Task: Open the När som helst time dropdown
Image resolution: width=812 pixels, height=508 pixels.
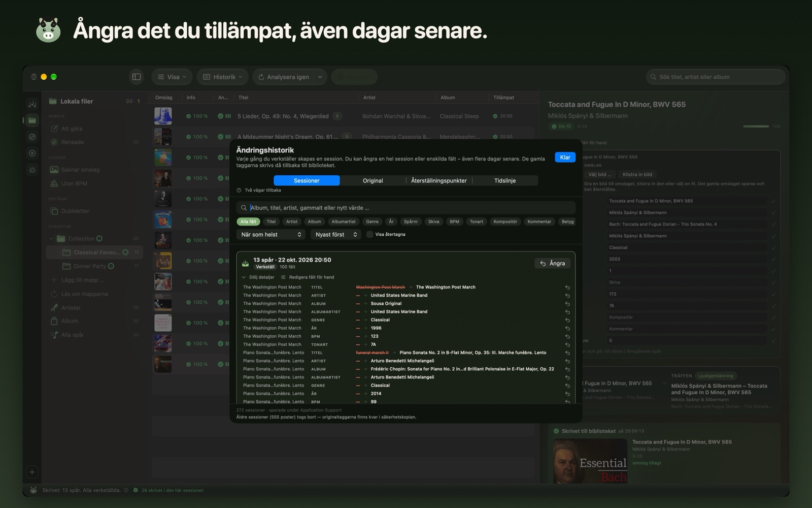Action: (x=271, y=234)
